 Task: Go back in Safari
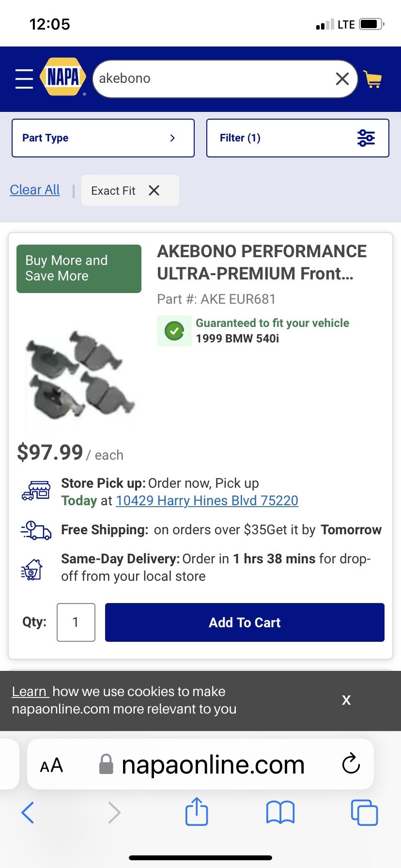pos(28,812)
